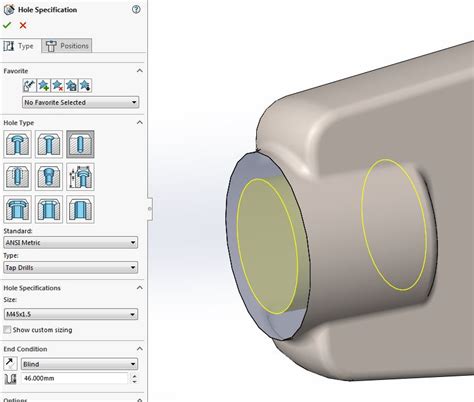
Task: Accept the hole with green checkmark
Action: 7,25
